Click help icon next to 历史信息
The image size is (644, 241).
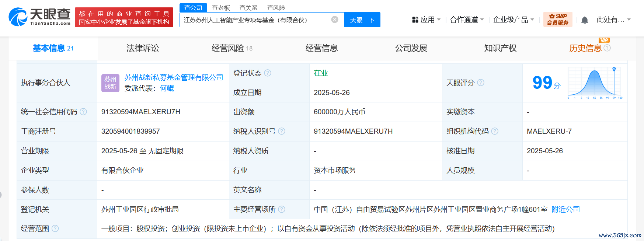pos(607,48)
